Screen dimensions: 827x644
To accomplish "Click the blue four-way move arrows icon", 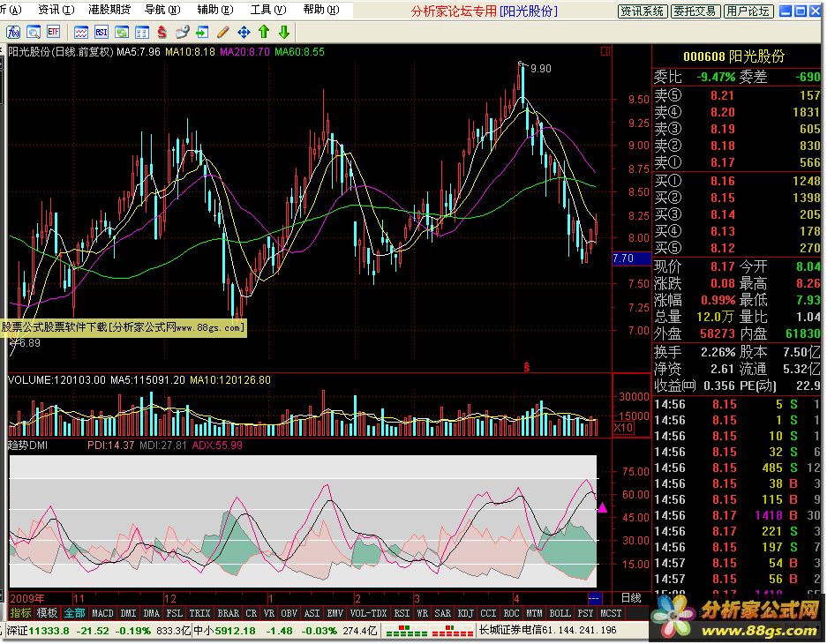I will (x=244, y=33).
